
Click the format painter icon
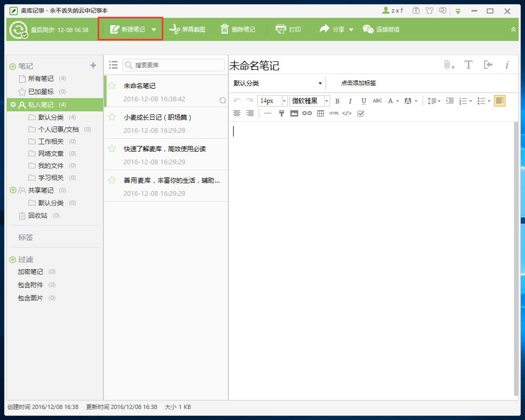282,113
